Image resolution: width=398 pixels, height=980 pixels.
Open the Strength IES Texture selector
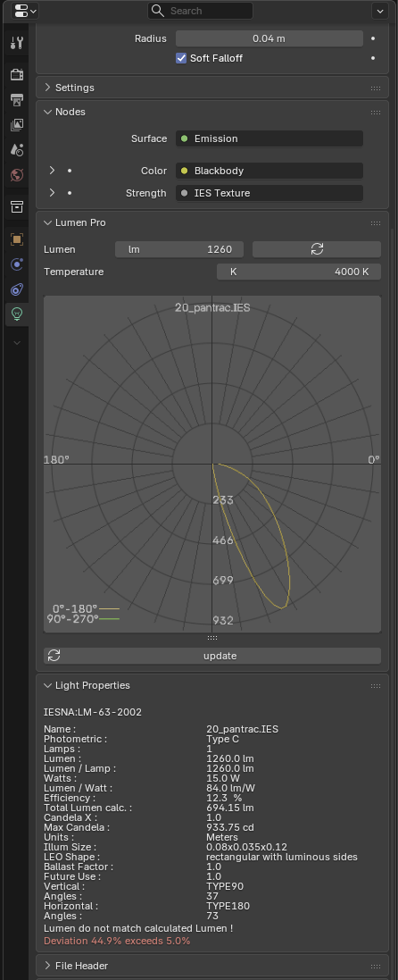tap(269, 193)
